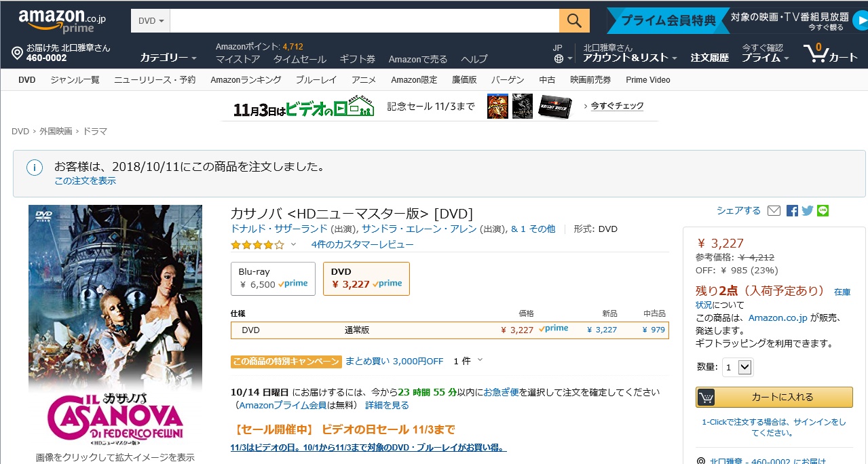The width and height of the screenshot is (868, 464).
Task: Click the star rating icons
Action: (257, 244)
